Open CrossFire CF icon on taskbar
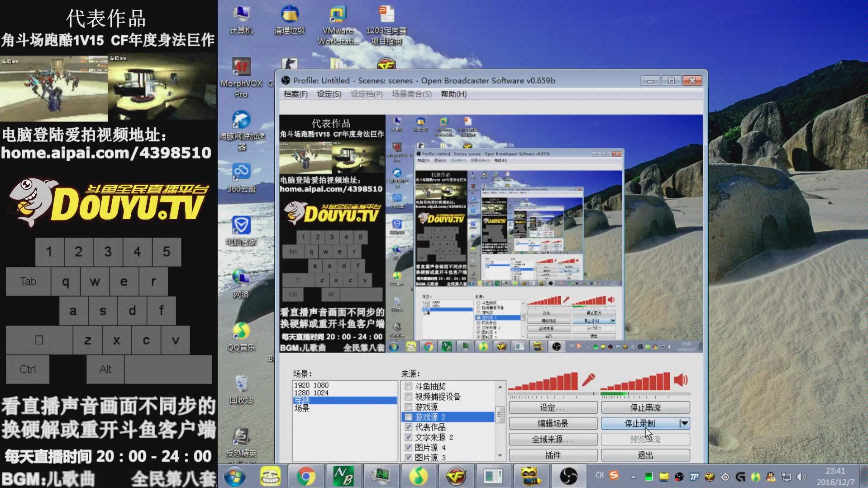The width and height of the screenshot is (868, 488). pyautogui.click(x=456, y=476)
